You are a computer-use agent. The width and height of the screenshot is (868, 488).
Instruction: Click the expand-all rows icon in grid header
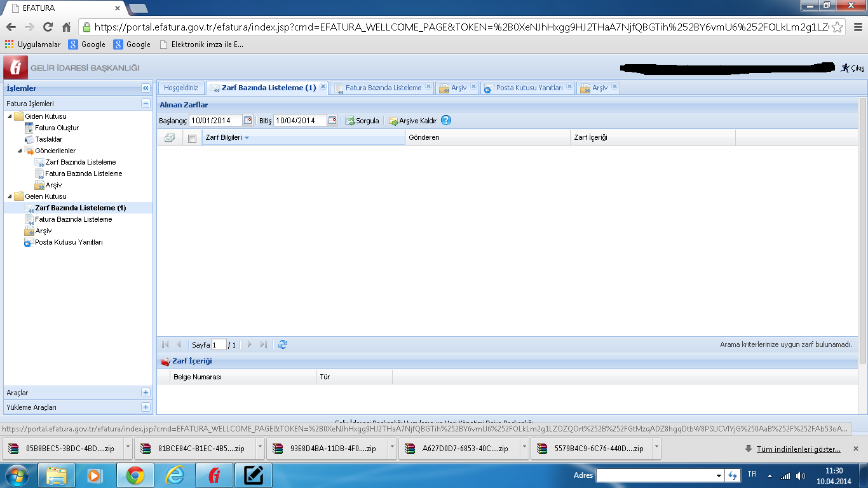point(170,138)
